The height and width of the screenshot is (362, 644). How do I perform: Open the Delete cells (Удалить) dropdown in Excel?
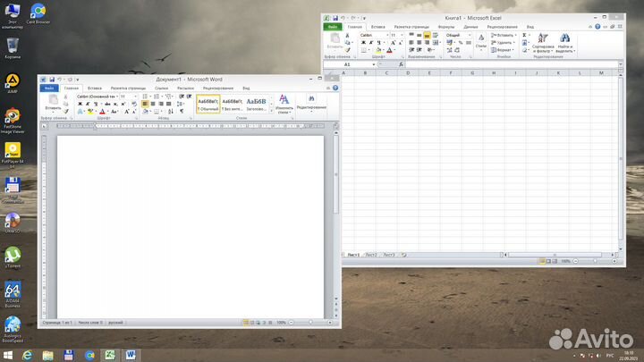click(503, 43)
